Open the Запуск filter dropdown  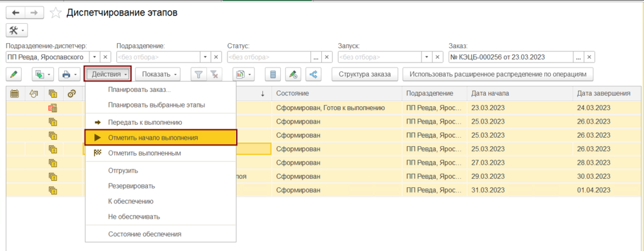pos(427,57)
